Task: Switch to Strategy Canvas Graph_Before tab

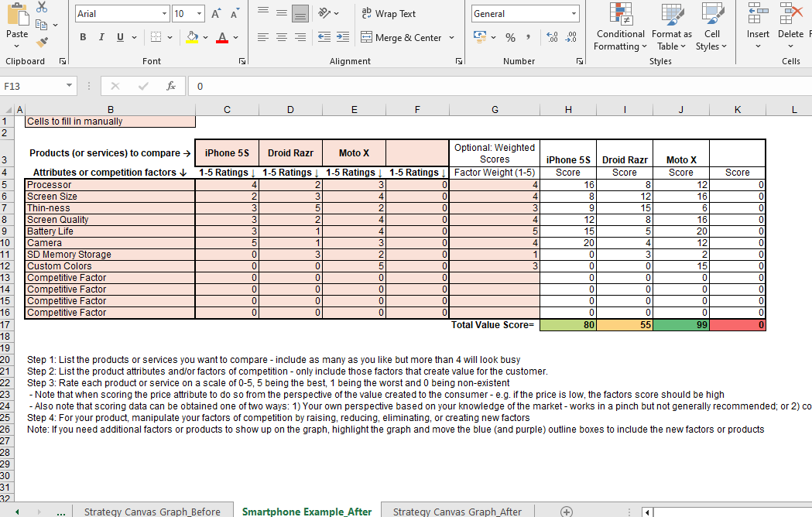Action: (x=152, y=512)
